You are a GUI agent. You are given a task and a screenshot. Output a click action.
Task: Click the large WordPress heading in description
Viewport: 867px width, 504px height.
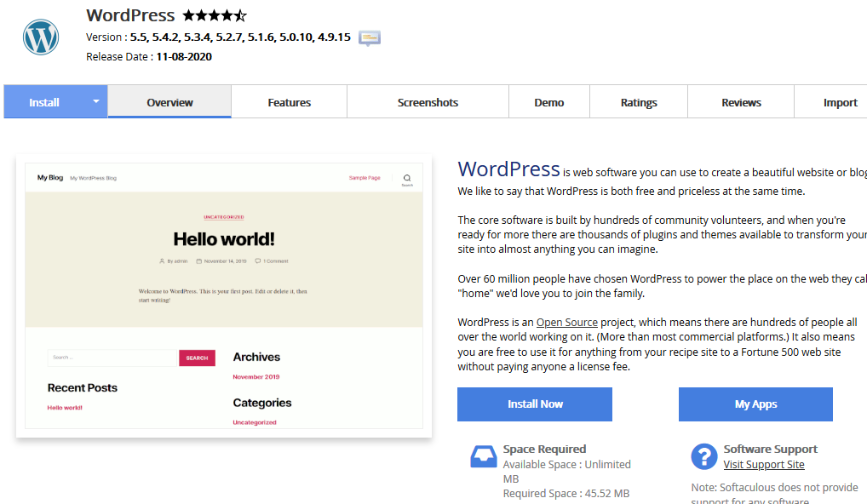click(508, 169)
